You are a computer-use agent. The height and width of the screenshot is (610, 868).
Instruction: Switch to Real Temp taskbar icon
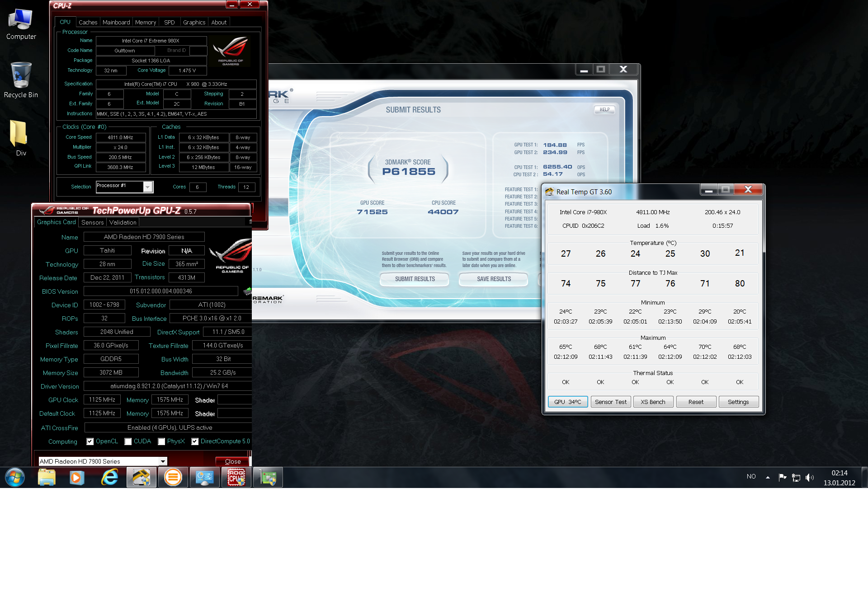tap(141, 477)
